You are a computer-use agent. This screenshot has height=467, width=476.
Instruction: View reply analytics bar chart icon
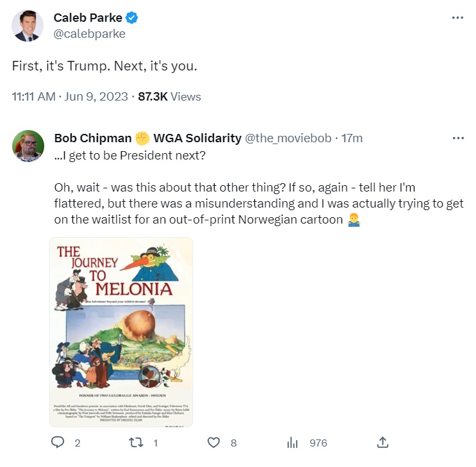click(x=293, y=443)
